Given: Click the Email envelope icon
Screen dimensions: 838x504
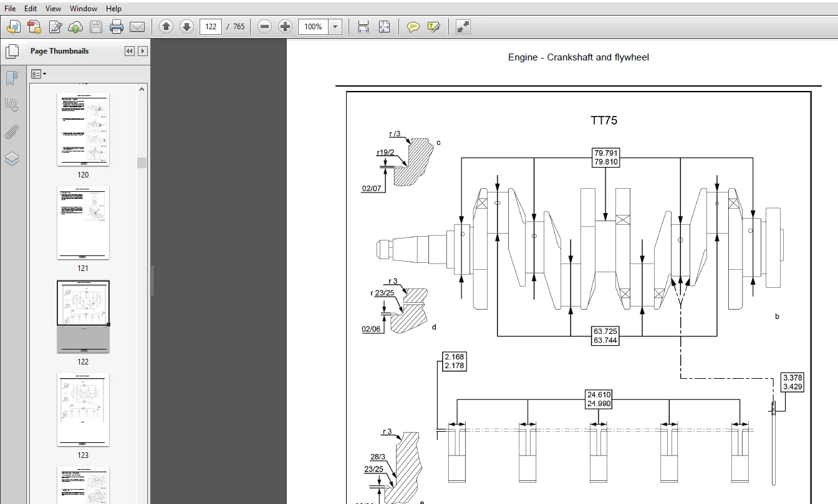Looking at the screenshot, I should tap(137, 27).
